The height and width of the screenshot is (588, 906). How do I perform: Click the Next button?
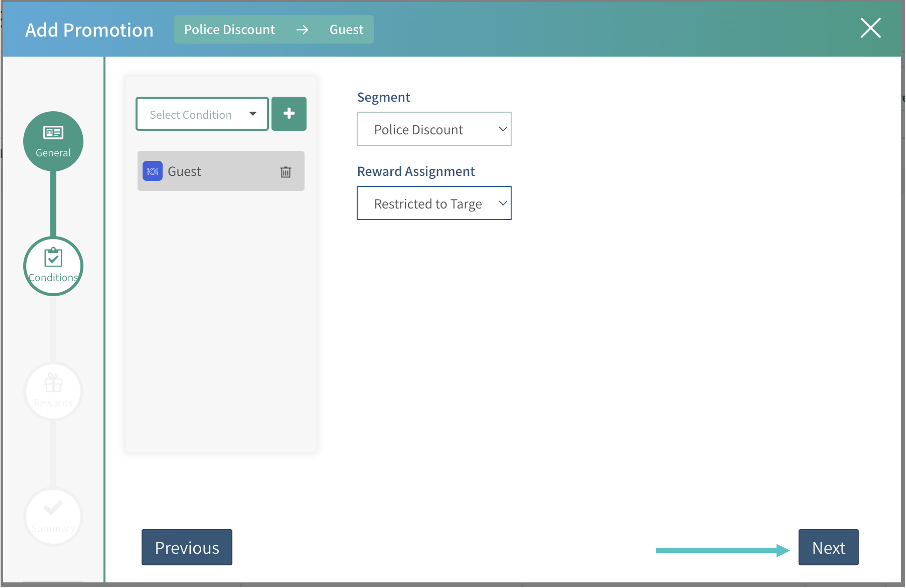[828, 548]
